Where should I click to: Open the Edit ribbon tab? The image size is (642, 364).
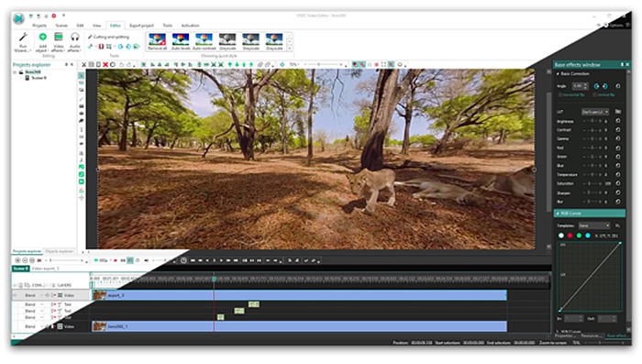80,26
